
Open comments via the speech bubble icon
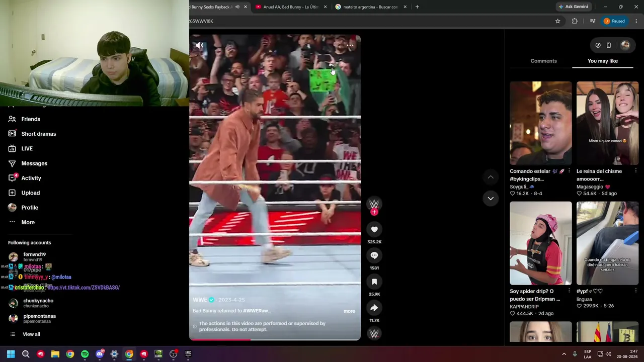[x=374, y=255]
